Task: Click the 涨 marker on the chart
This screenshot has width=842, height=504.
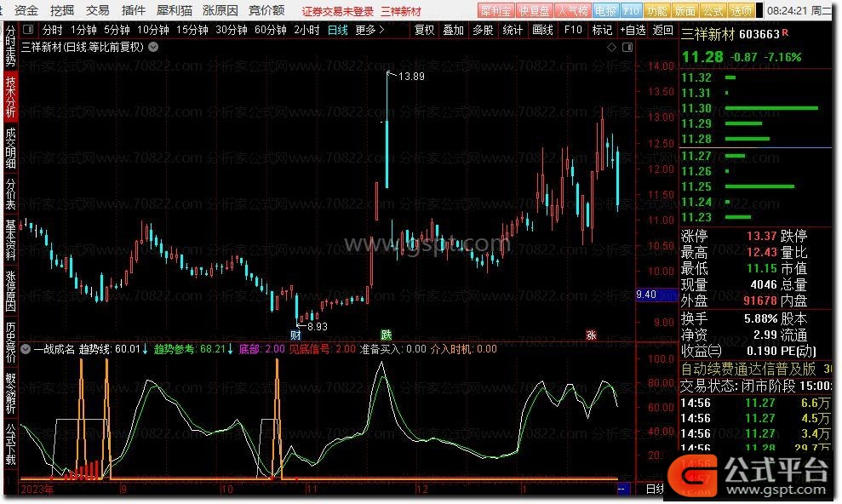Action: pyautogui.click(x=591, y=335)
